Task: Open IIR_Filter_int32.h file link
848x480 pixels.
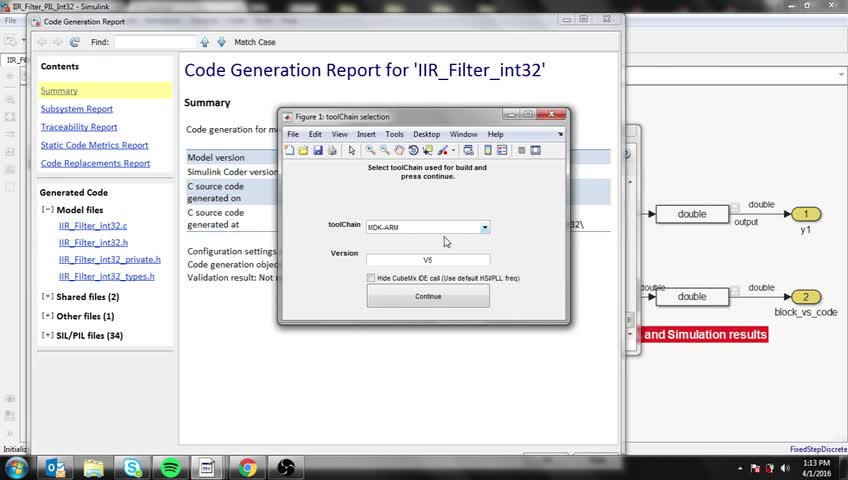Action: (x=93, y=243)
